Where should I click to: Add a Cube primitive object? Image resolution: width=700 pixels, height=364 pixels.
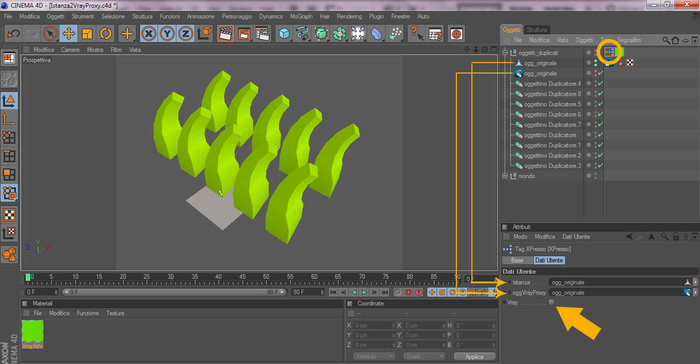(284, 33)
